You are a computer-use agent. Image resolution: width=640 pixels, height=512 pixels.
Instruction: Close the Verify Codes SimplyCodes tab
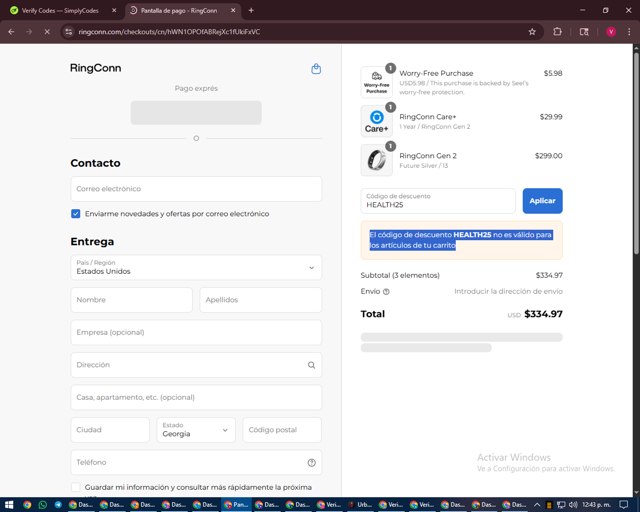(x=114, y=11)
